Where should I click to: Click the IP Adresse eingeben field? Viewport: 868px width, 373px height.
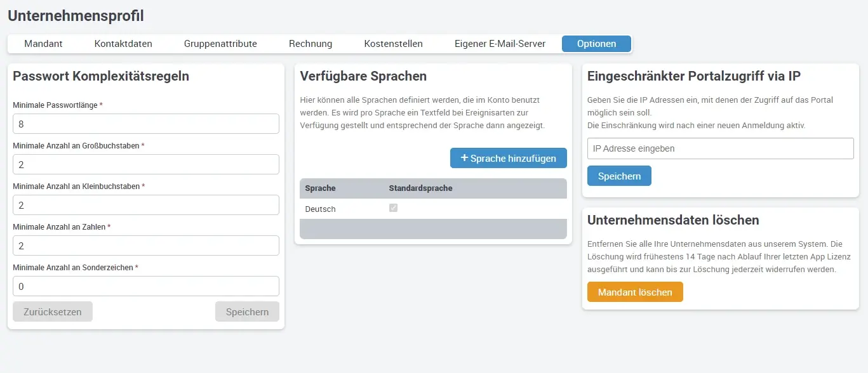click(720, 148)
